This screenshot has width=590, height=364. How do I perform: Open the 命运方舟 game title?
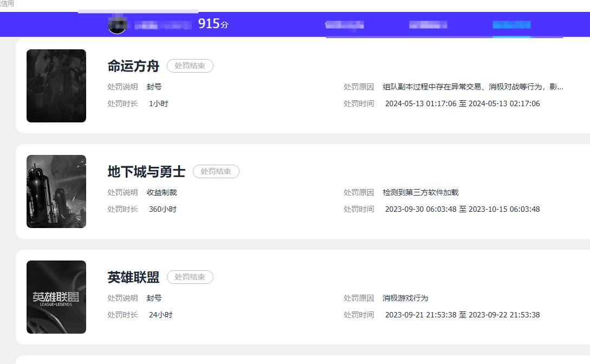[133, 65]
